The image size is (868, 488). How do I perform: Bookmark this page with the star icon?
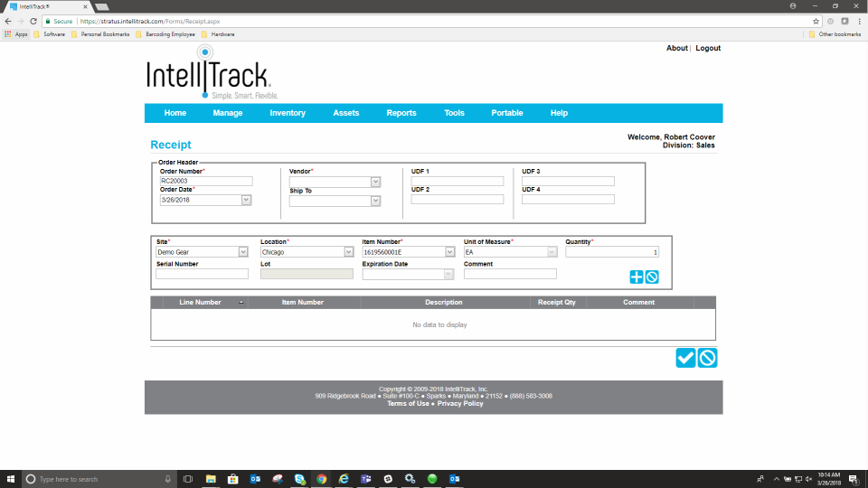pyautogui.click(x=816, y=21)
